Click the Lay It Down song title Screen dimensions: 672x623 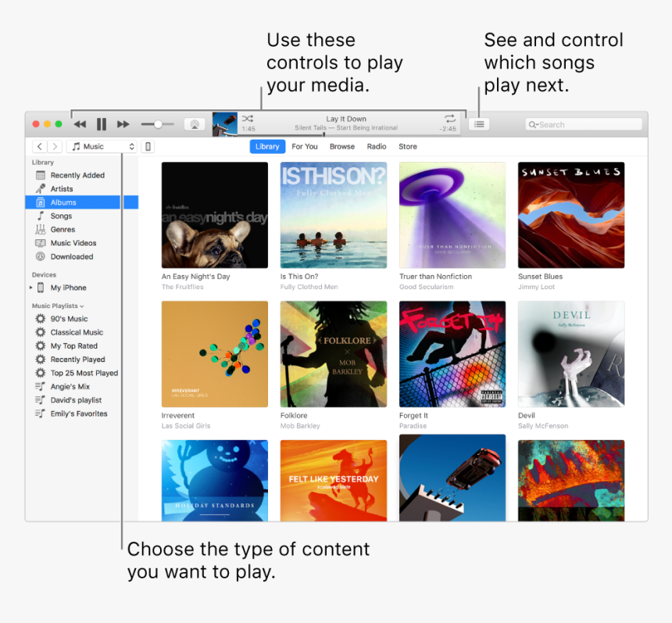coord(346,119)
